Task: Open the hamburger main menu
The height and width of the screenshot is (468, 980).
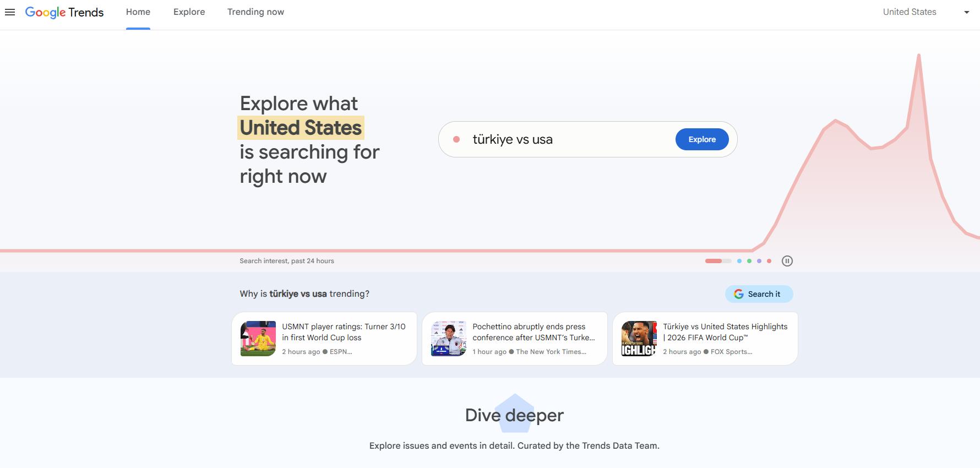Action: pos(10,12)
